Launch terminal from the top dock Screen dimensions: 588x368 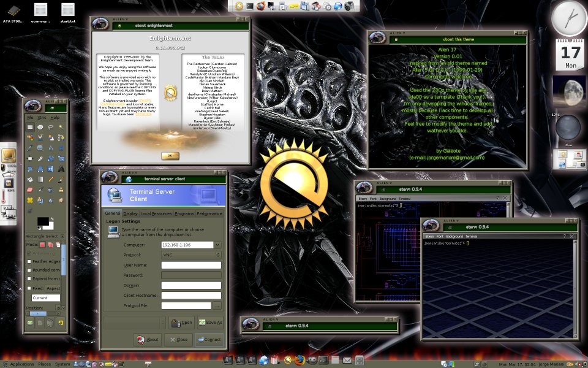(x=250, y=6)
